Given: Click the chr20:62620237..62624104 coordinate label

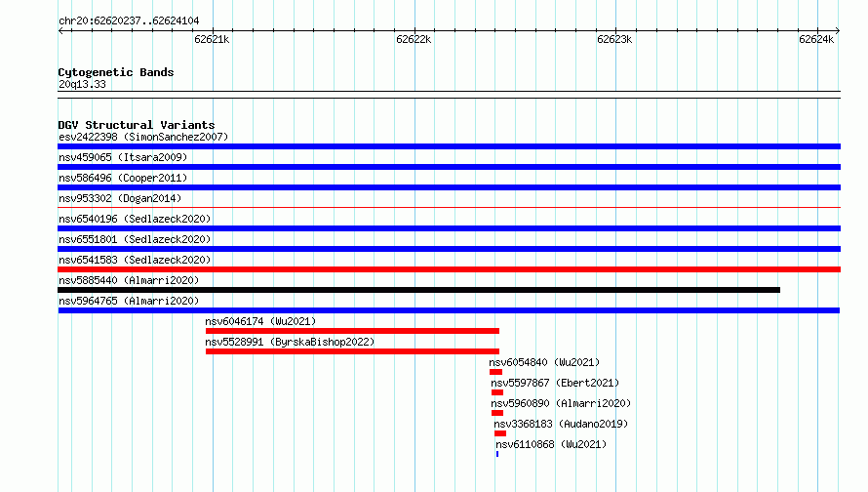Looking at the screenshot, I should click(x=129, y=21).
